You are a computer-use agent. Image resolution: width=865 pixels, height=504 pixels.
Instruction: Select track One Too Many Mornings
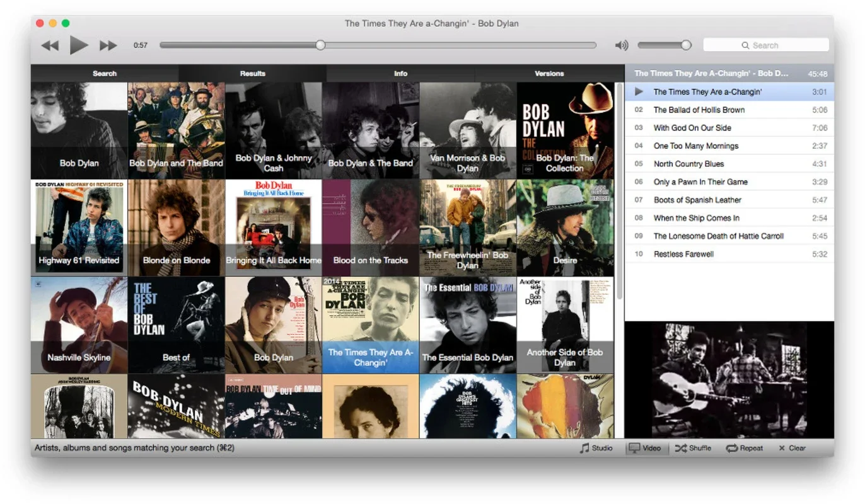coord(729,146)
